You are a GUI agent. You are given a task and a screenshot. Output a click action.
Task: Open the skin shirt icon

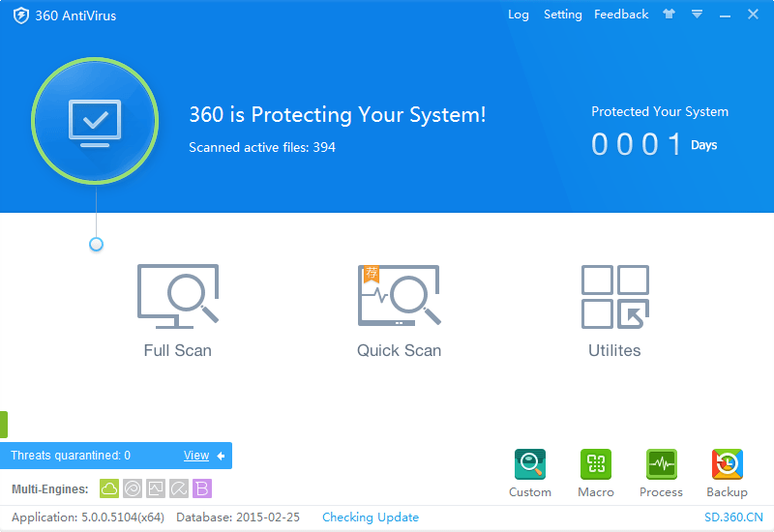[669, 14]
